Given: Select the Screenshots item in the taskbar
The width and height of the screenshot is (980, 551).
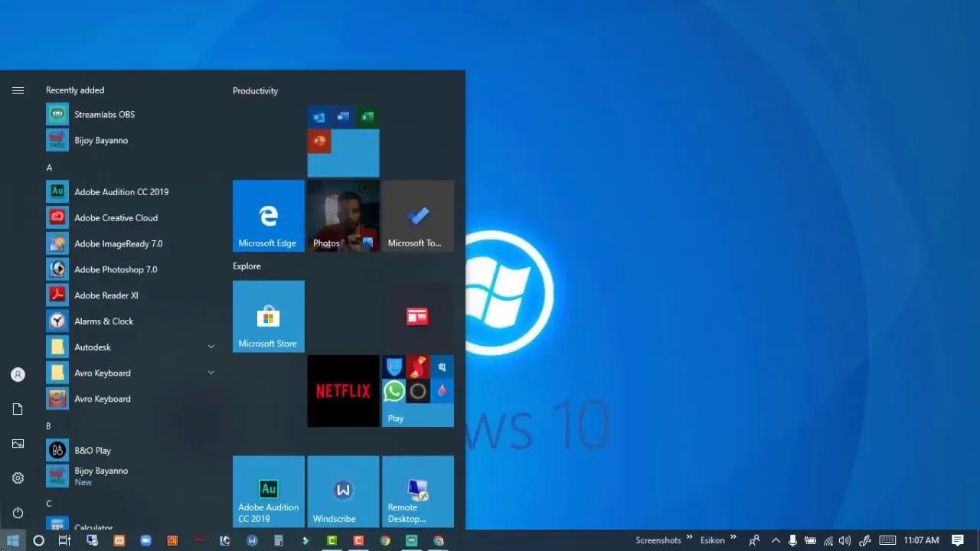Looking at the screenshot, I should point(658,540).
